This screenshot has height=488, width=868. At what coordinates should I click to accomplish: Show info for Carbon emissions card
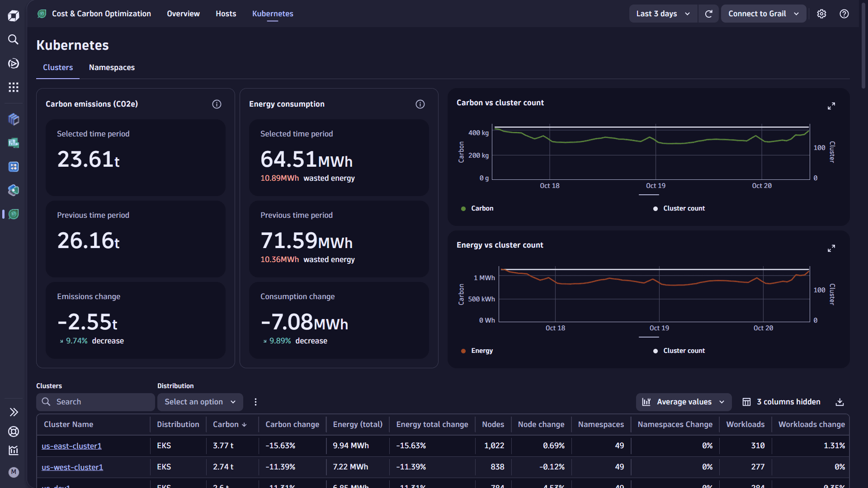(217, 104)
